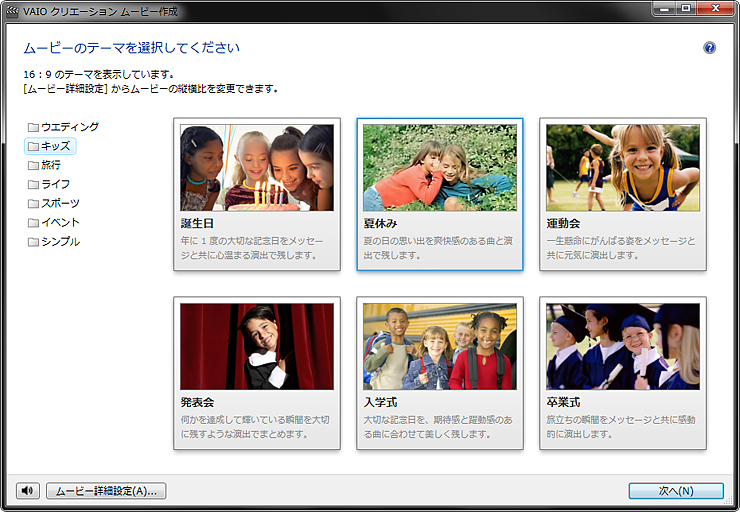Click the folder icon beside スポーツ
The width and height of the screenshot is (740, 512).
[33, 203]
